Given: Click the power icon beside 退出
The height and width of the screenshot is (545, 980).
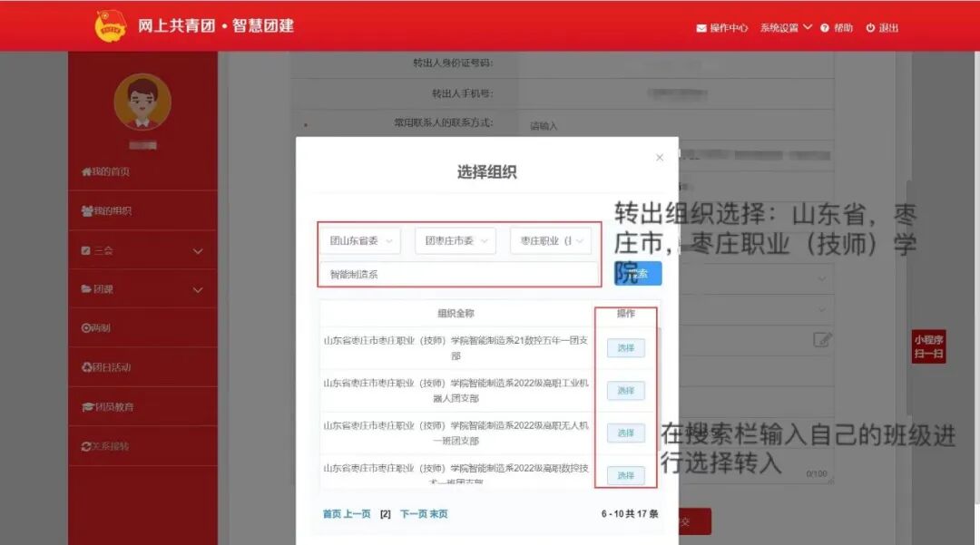Looking at the screenshot, I should 870,28.
